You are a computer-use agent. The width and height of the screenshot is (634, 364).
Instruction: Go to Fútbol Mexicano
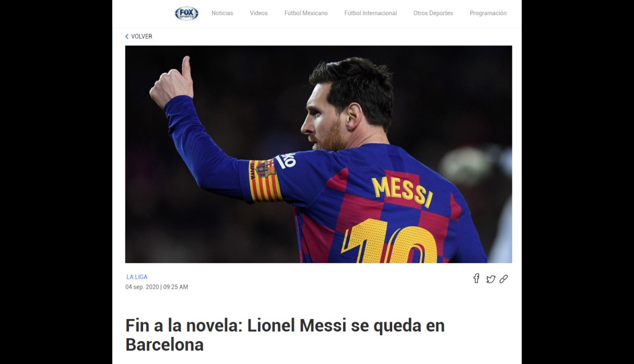[x=306, y=13]
